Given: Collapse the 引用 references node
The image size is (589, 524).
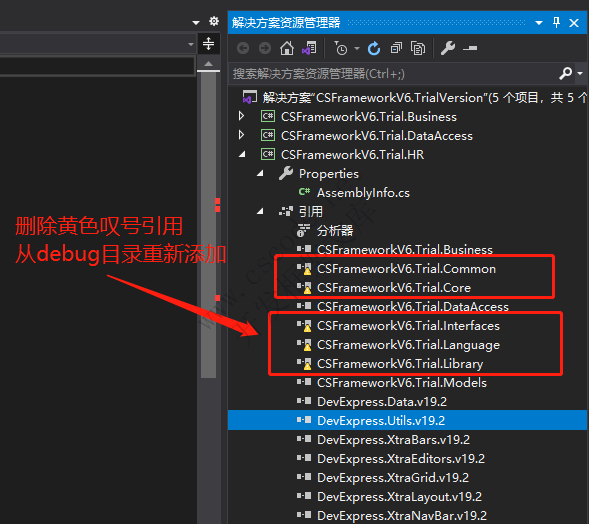Looking at the screenshot, I should tap(260, 211).
